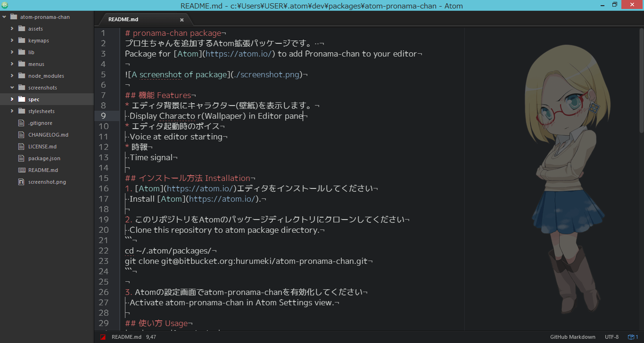The height and width of the screenshot is (343, 644).
Task: Close the README.md tab
Action: (182, 20)
